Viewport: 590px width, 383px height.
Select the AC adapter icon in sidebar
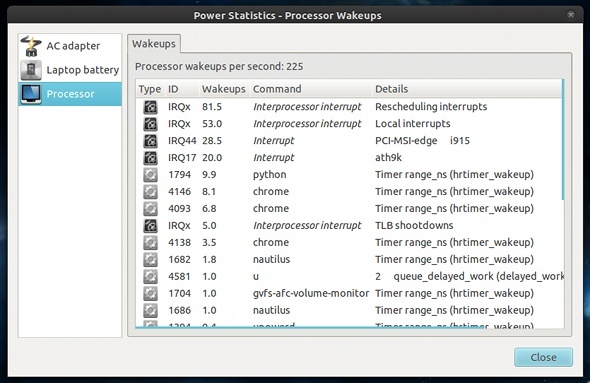click(31, 46)
